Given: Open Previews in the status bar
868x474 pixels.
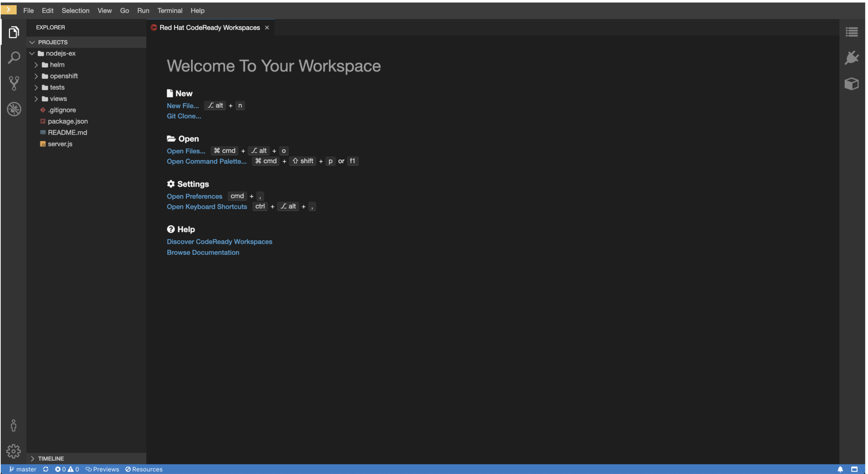Looking at the screenshot, I should point(102,469).
